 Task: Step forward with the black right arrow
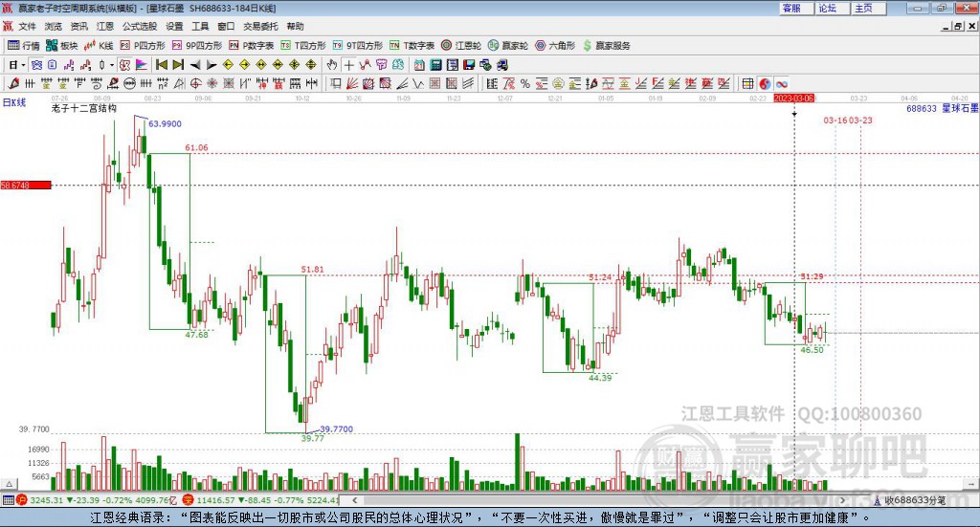coord(212,65)
